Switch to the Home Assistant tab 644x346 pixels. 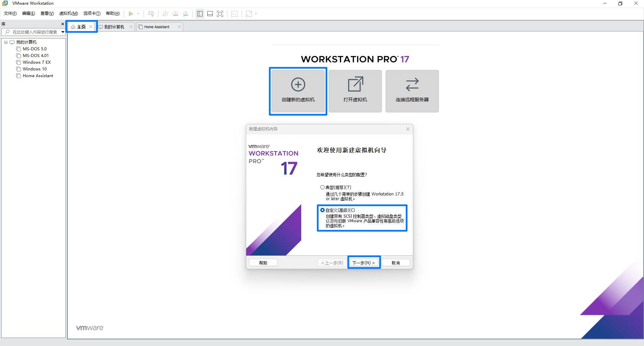156,26
